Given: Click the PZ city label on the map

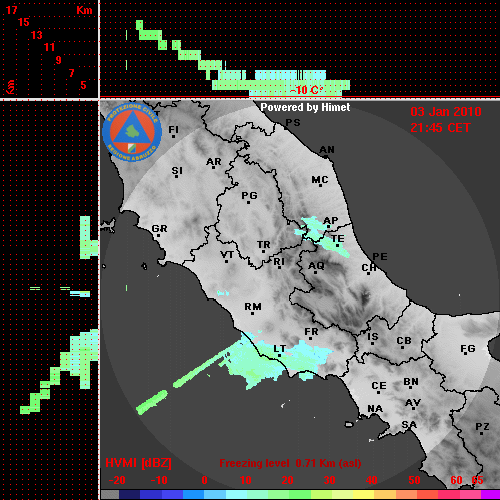Looking at the screenshot, I should click(482, 426).
